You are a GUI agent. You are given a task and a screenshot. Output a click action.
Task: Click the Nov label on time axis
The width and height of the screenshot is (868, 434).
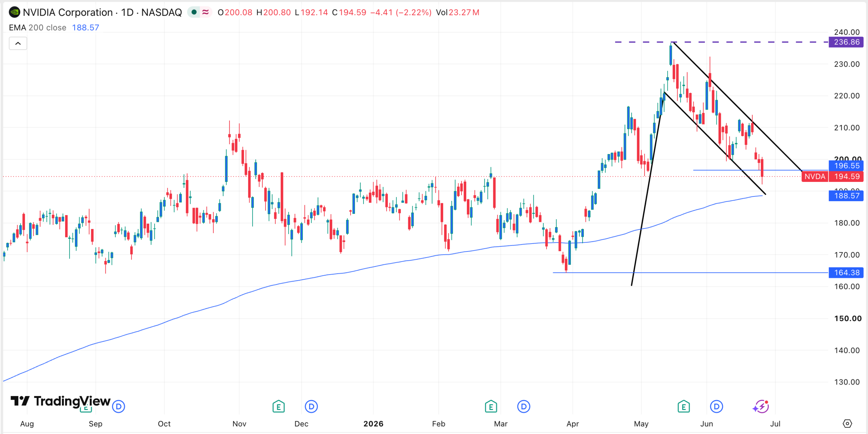[239, 424]
